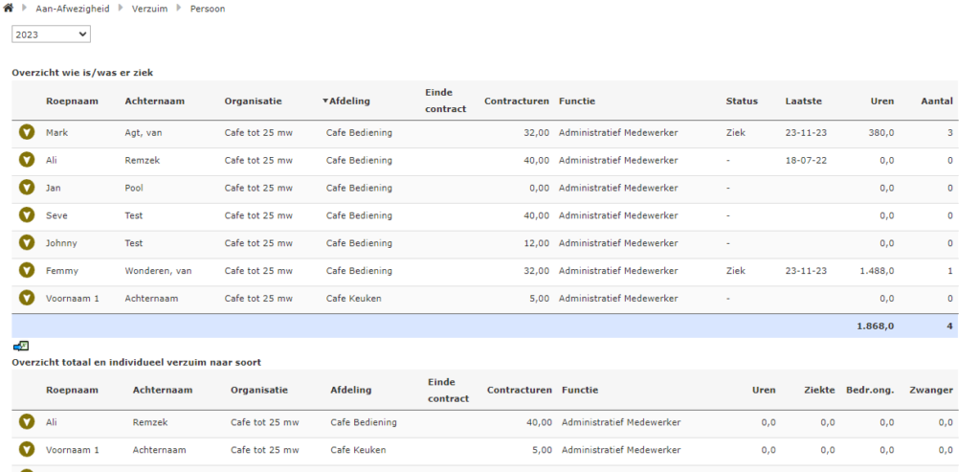The image size is (980, 472).
Task: Sort sick overview by Status column
Action: (741, 101)
